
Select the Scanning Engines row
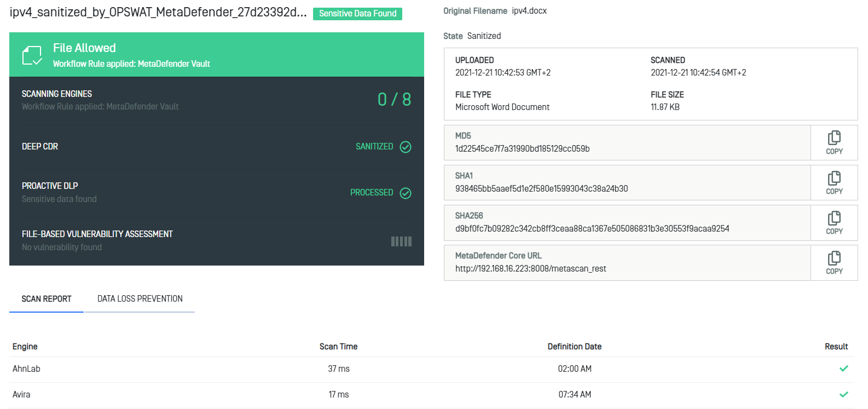pyautogui.click(x=217, y=100)
